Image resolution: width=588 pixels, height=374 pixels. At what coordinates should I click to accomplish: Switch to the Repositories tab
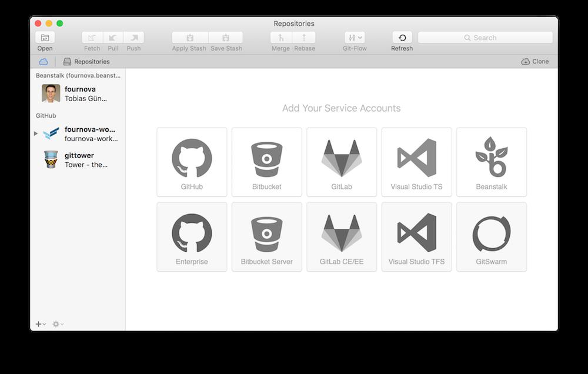[86, 62]
